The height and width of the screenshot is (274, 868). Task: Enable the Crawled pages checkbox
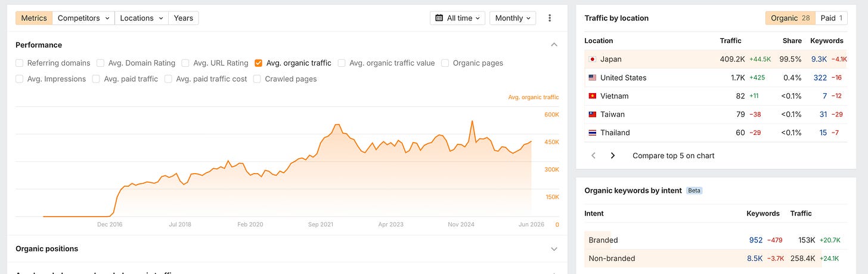pos(258,79)
